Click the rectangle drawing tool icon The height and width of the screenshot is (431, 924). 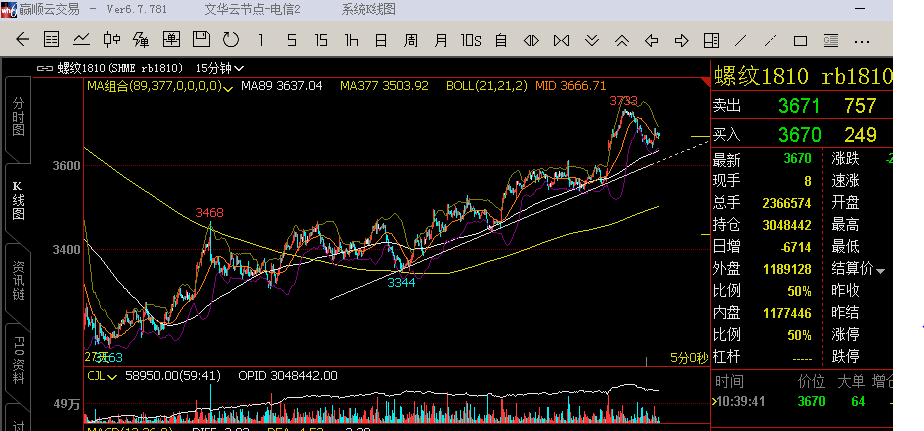(800, 41)
